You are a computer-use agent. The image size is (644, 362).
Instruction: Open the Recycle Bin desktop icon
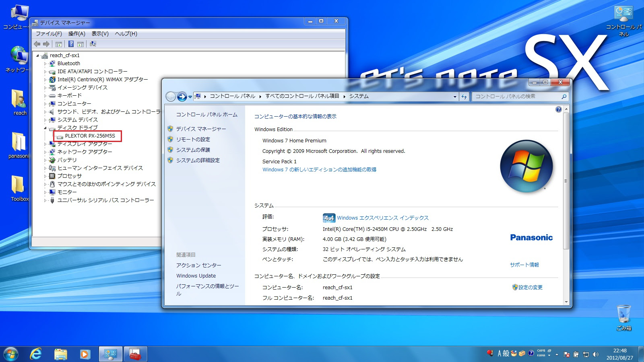coord(623,317)
